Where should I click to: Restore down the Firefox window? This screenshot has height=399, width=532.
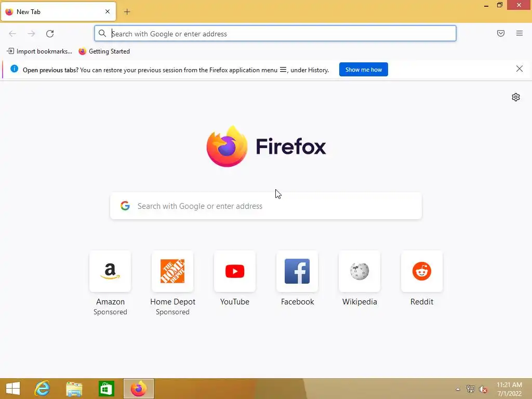point(500,5)
